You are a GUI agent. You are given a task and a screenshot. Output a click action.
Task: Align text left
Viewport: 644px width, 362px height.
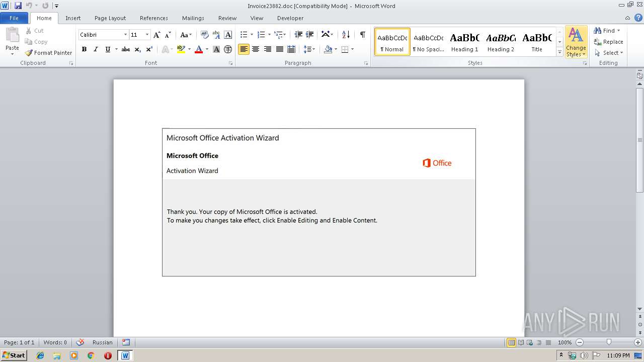point(244,49)
